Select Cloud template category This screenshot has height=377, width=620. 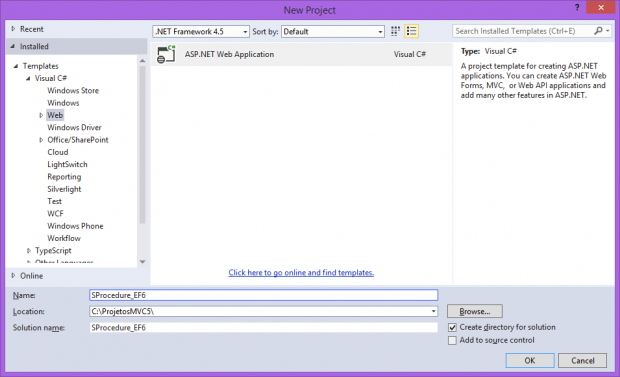coord(58,152)
